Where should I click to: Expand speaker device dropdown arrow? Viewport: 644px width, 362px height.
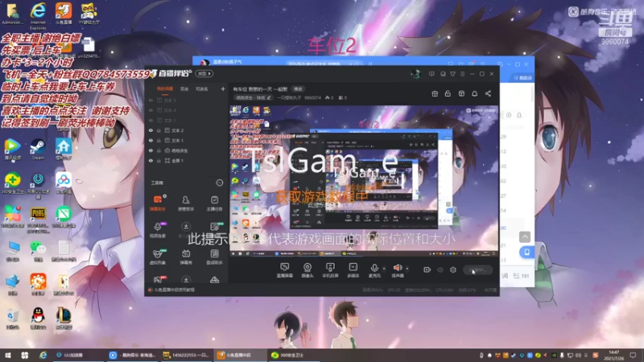(x=407, y=269)
